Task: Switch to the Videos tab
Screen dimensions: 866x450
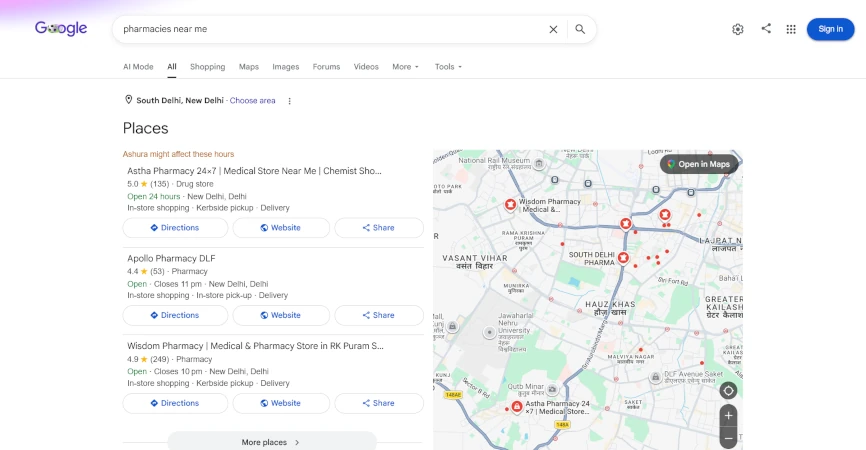Action: [366, 67]
